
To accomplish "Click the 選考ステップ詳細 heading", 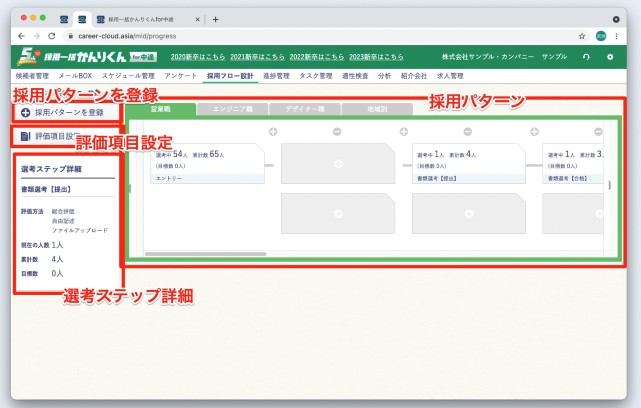I will (x=51, y=169).
